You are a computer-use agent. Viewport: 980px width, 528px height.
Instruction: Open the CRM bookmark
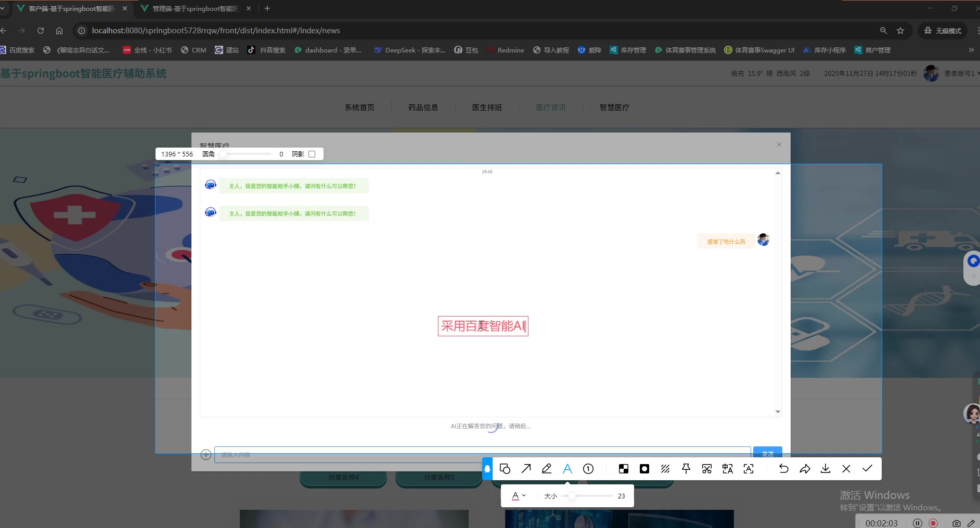pyautogui.click(x=194, y=50)
